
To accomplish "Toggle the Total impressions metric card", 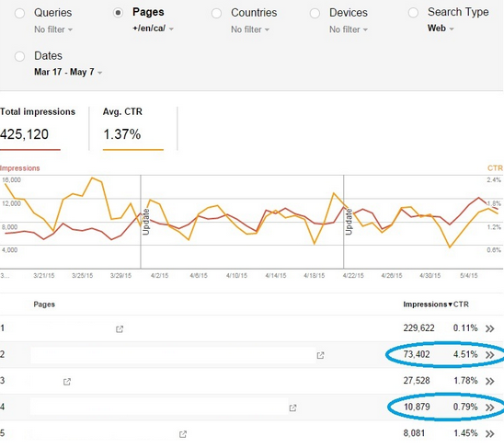I will (x=38, y=128).
